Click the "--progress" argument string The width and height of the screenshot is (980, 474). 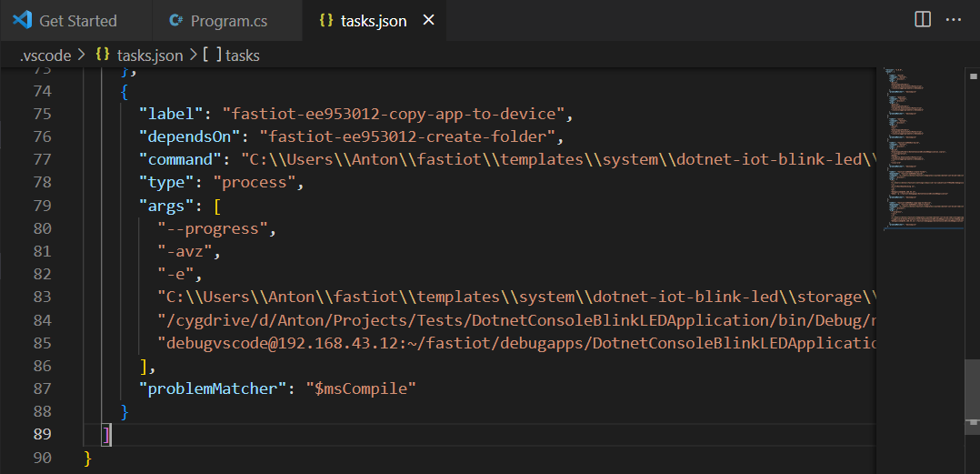click(x=213, y=228)
